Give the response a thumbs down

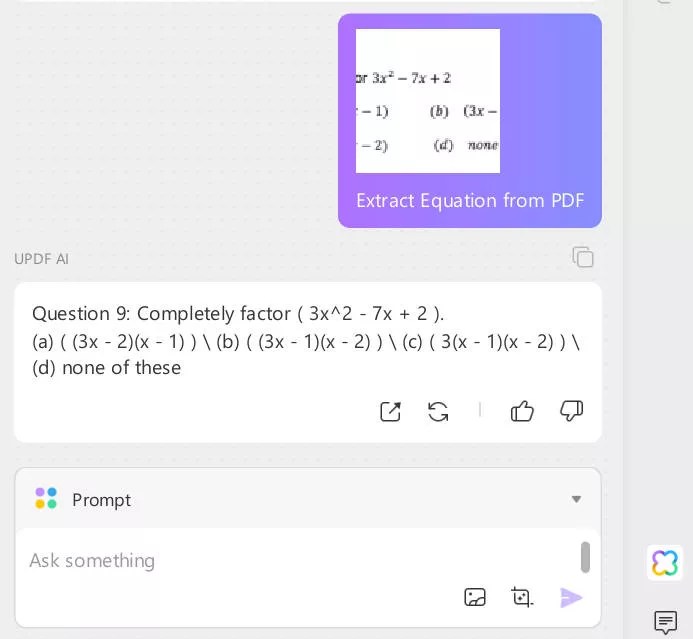coord(571,411)
